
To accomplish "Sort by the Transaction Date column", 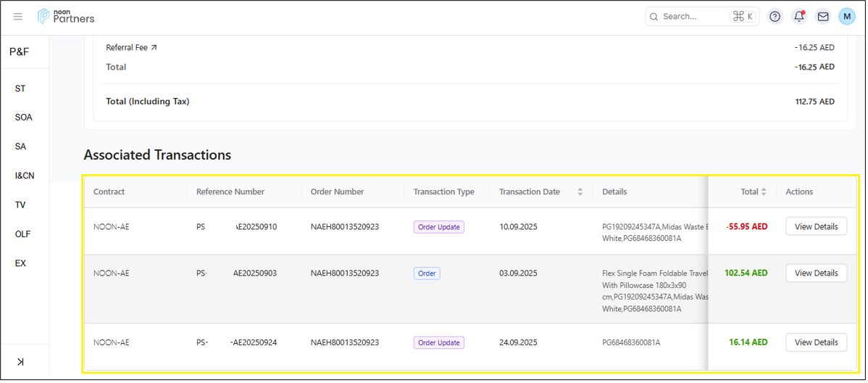I will 580,192.
